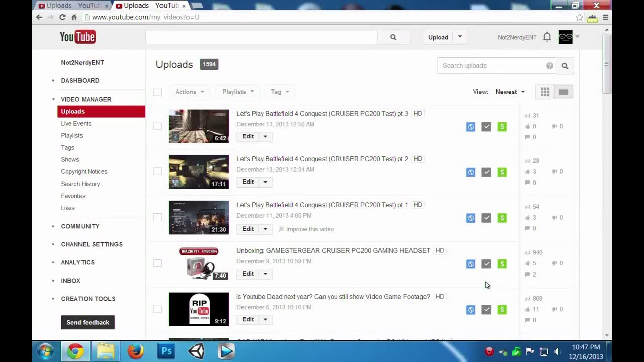Click blue privacy icon for Unboxing video
The image size is (644, 362).
(471, 264)
